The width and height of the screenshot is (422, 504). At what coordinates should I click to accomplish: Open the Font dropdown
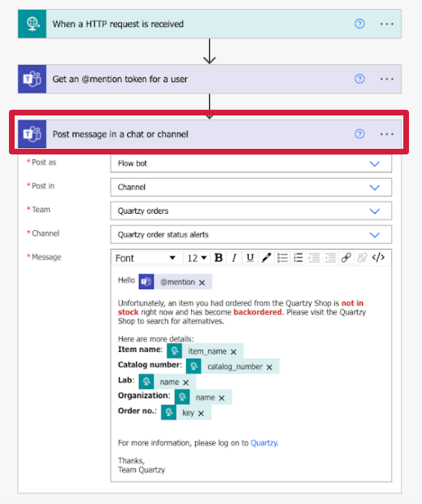[x=146, y=259]
